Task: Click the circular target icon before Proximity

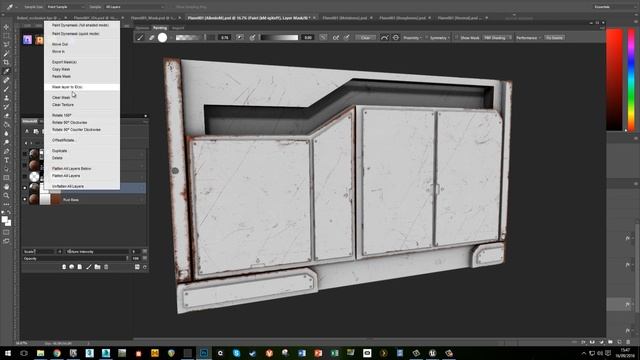Action: [x=396, y=38]
